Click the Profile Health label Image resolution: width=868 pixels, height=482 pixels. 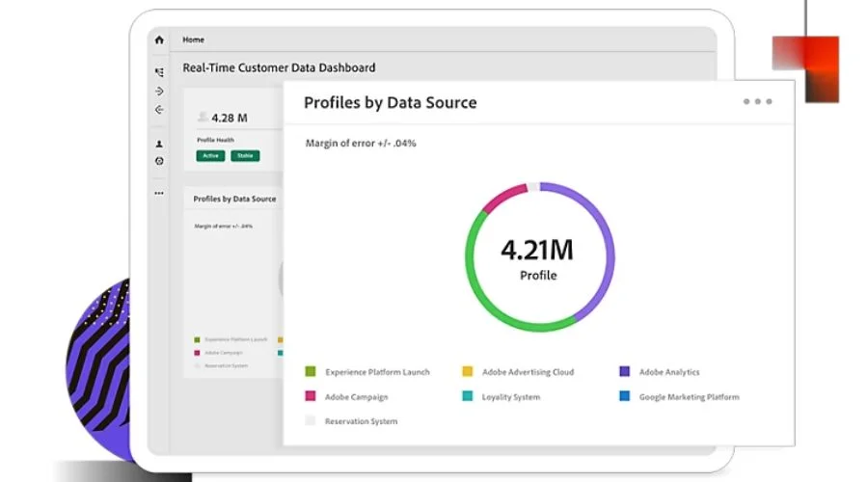tap(215, 140)
